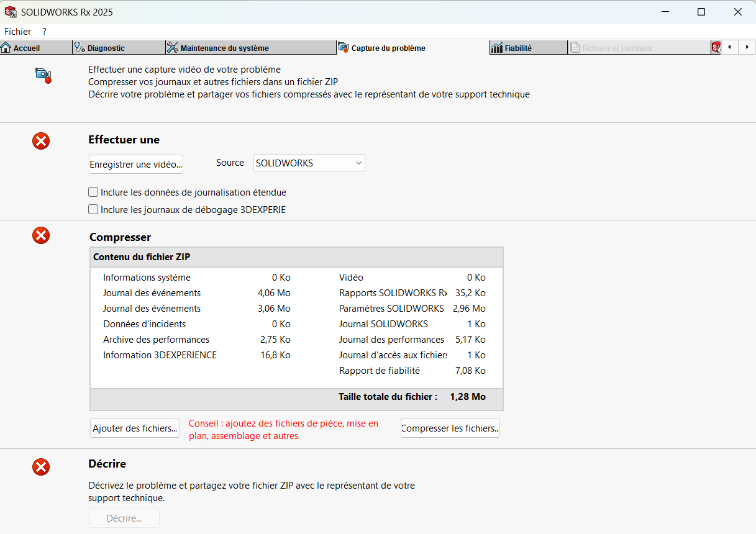Viewport: 756px width, 534px height.
Task: Close the SOLIDWORKS Rx window
Action: coord(738,12)
